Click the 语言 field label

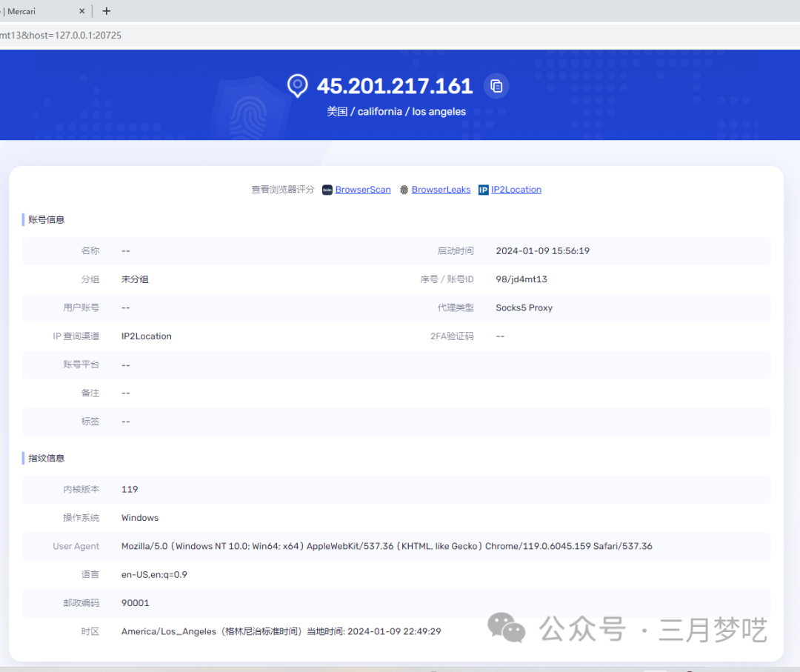coord(90,574)
